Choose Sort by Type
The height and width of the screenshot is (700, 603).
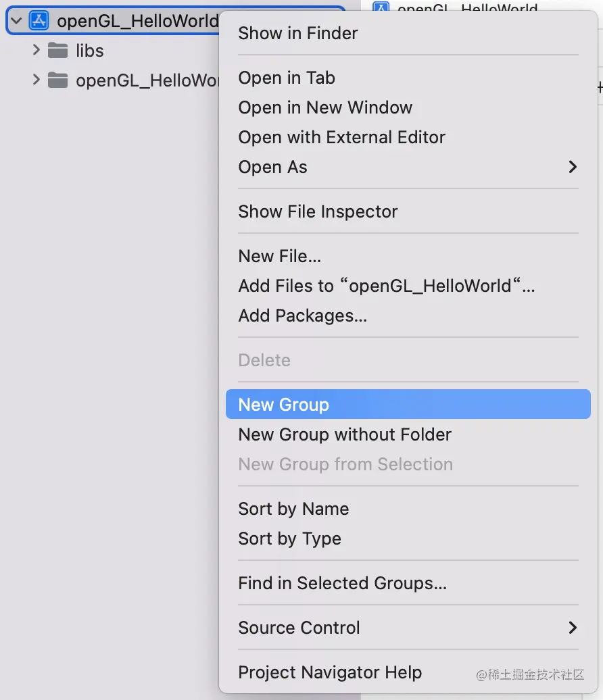408,539
